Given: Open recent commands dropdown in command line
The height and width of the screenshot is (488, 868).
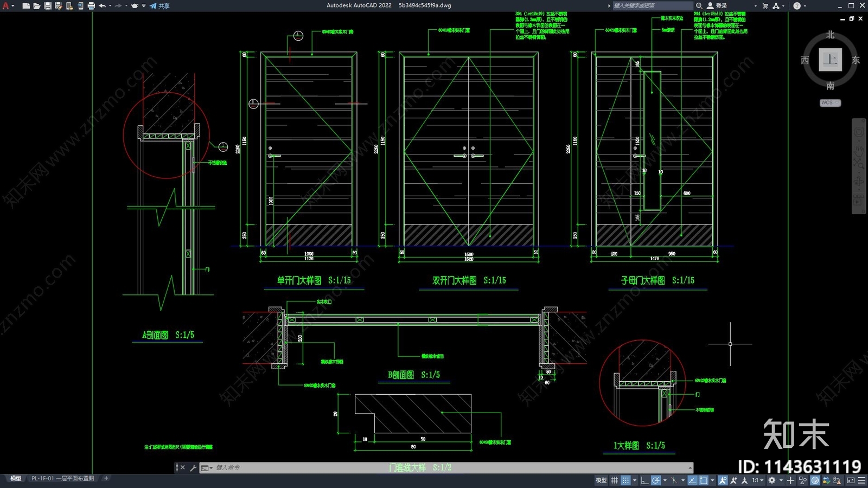Looking at the screenshot, I should click(207, 467).
